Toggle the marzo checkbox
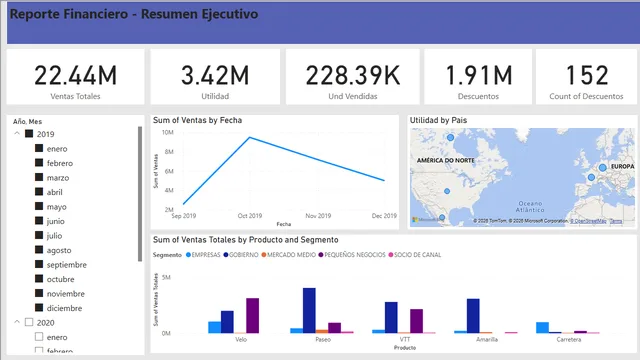The width and height of the screenshot is (640, 360). (39, 177)
